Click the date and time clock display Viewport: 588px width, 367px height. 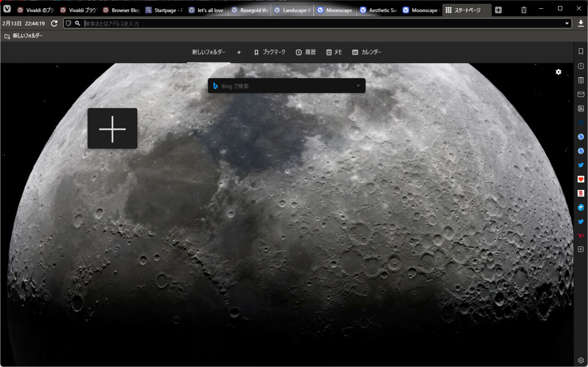click(x=23, y=23)
